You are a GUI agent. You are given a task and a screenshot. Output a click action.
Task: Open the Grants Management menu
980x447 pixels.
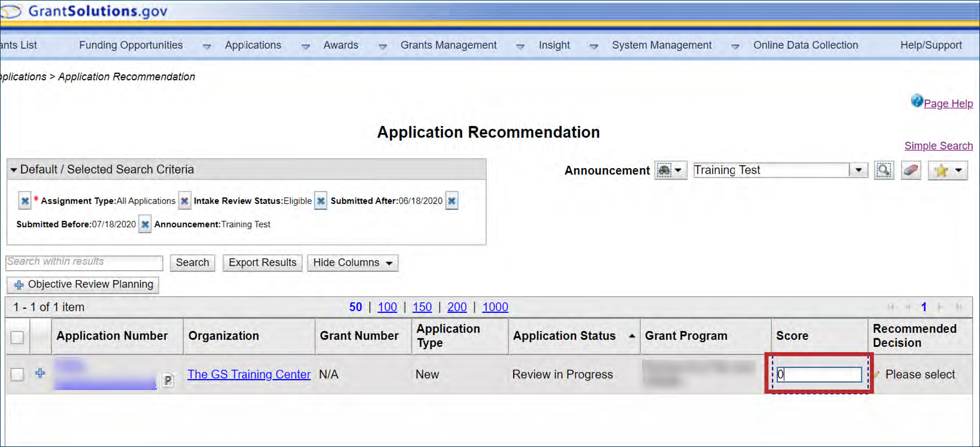(x=448, y=46)
